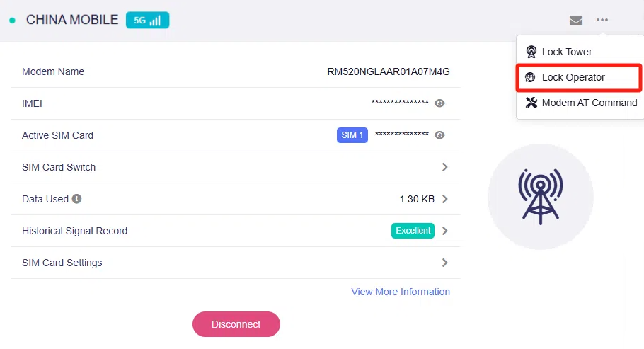Open Historical Signal Record chevron
The width and height of the screenshot is (644, 349).
coord(445,231)
